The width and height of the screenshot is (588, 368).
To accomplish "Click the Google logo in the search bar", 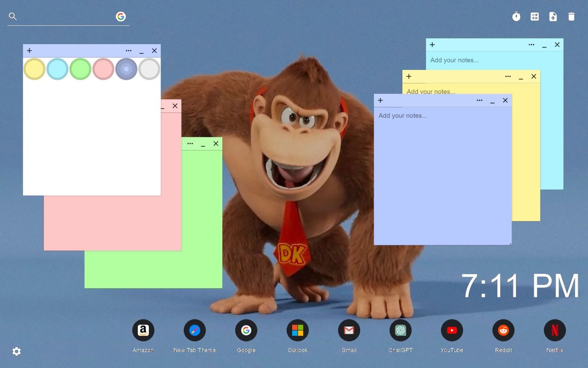I will tap(121, 17).
